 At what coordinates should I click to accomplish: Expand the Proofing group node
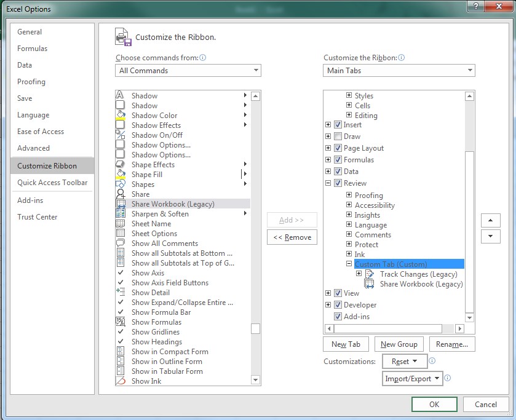[349, 195]
